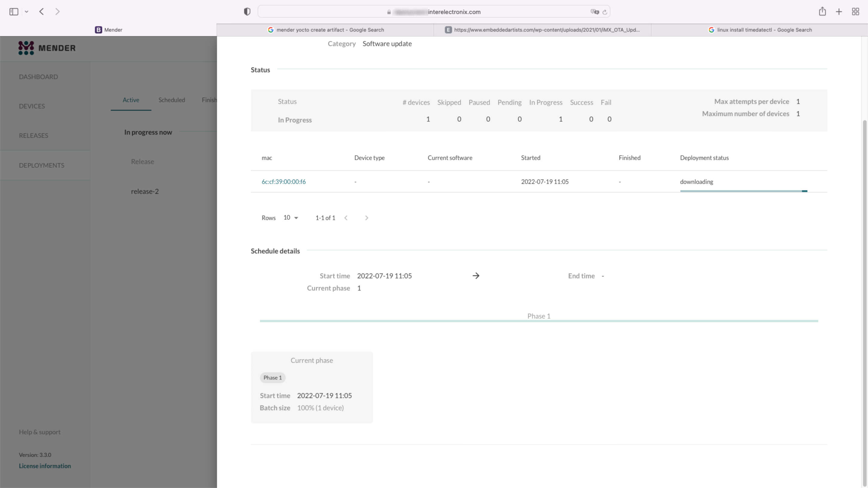
Task: Switch to Scheduled deployments tab
Action: tap(172, 99)
